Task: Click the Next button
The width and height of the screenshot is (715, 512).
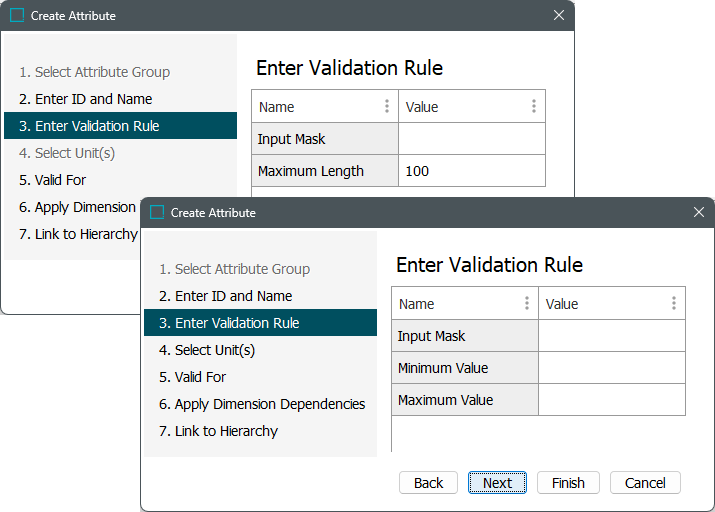Action: 497,483
